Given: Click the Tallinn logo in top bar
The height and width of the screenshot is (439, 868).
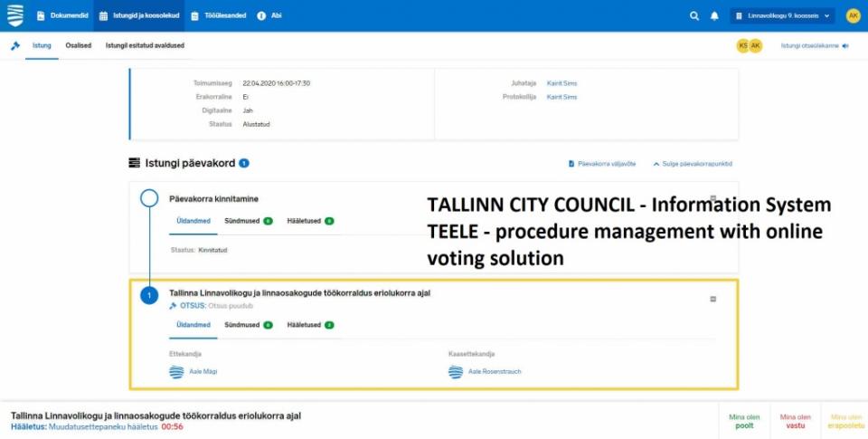Looking at the screenshot, I should (x=15, y=15).
